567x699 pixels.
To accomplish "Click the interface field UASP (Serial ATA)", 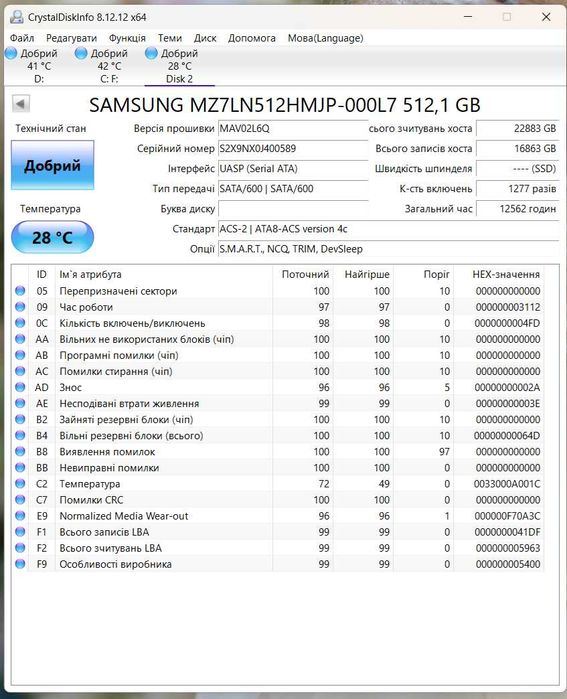I will [x=293, y=169].
